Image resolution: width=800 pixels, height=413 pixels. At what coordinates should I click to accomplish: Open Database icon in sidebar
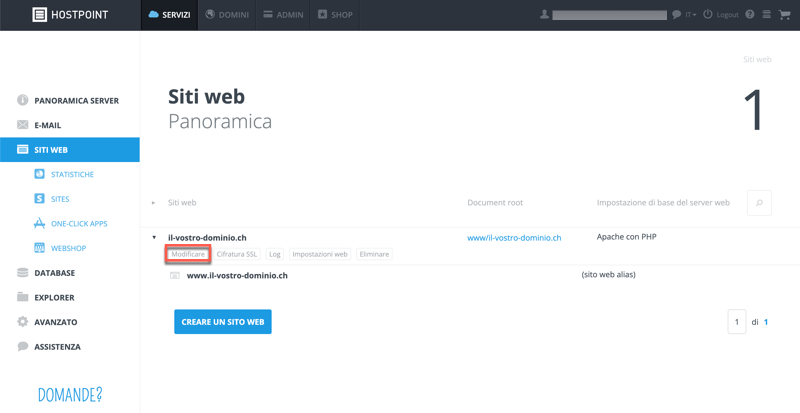coord(22,273)
